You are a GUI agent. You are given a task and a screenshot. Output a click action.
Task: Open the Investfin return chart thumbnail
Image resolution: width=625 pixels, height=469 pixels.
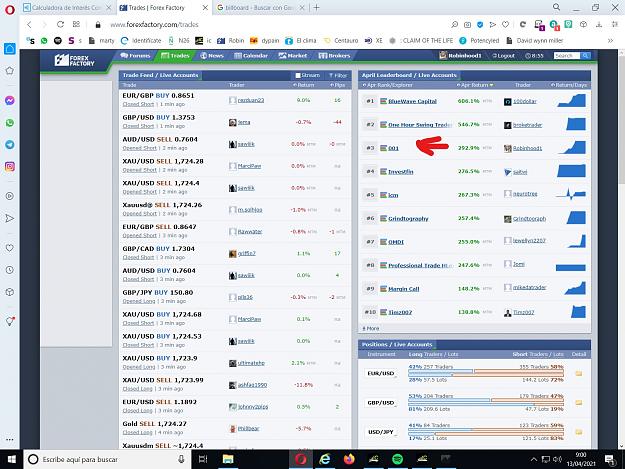(x=571, y=171)
